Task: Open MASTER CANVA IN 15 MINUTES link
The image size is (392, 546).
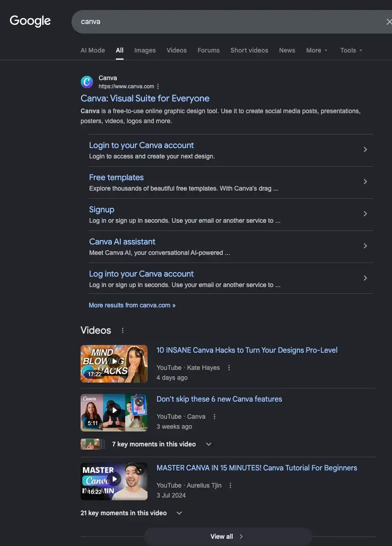Action: 257,468
